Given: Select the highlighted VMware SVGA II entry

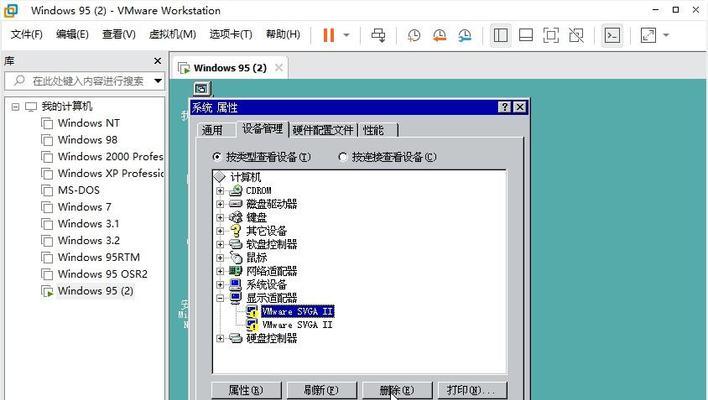Looking at the screenshot, I should tap(298, 312).
